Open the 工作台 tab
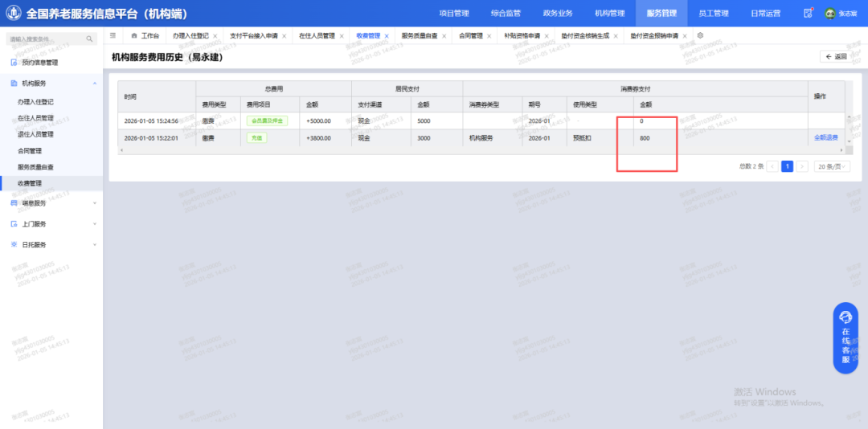The image size is (868, 429). 145,36
